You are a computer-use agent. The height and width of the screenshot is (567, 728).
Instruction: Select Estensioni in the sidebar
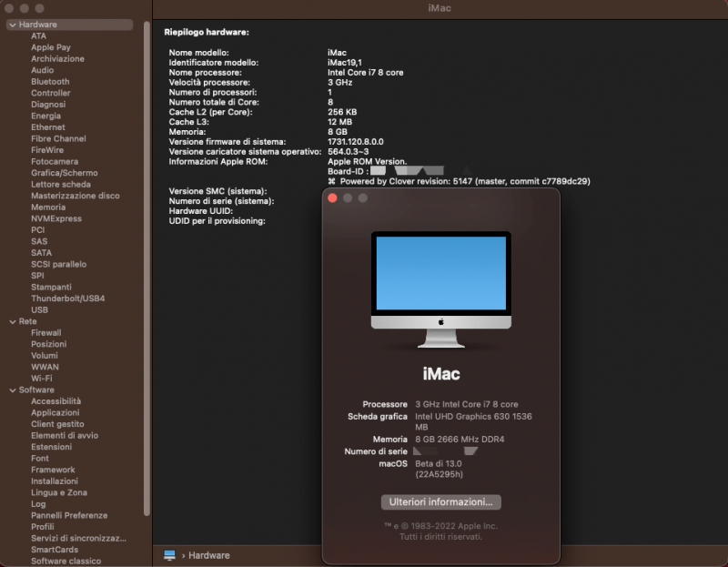(x=51, y=447)
